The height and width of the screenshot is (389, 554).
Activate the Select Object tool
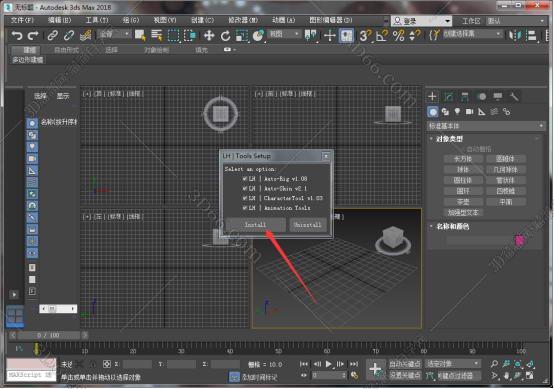140,35
